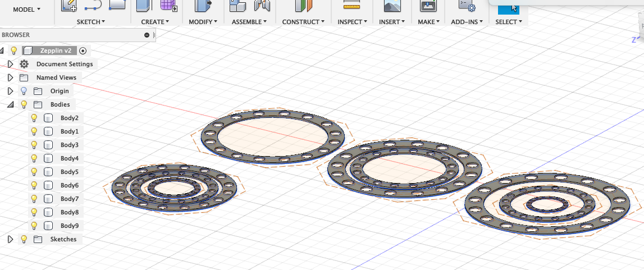Click the Measure ruler icon in the Inspect group
644x270 pixels.
[351, 5]
